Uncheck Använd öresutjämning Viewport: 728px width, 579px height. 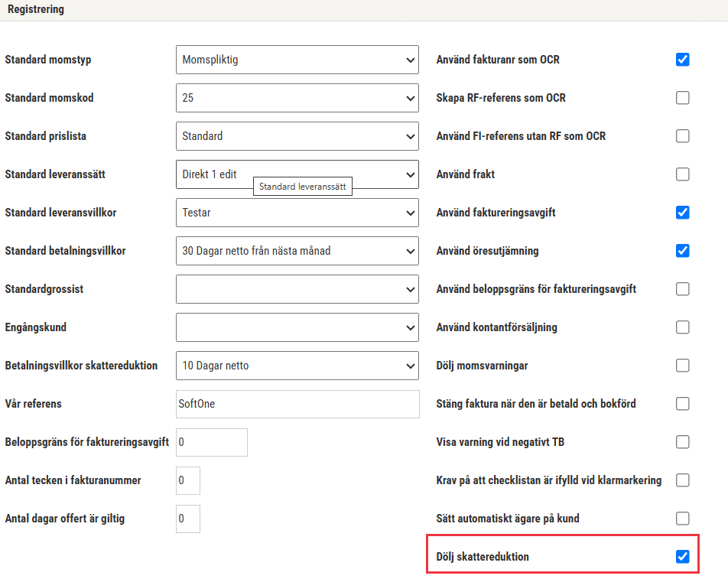682,251
